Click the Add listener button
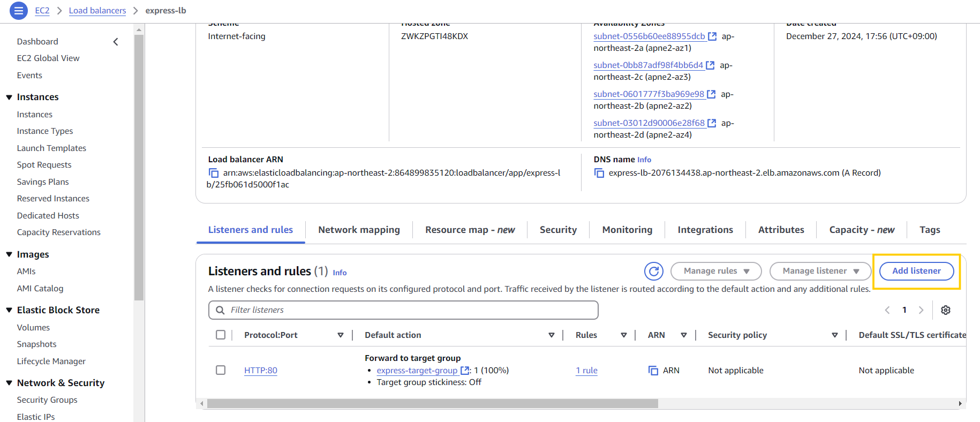 [916, 271]
